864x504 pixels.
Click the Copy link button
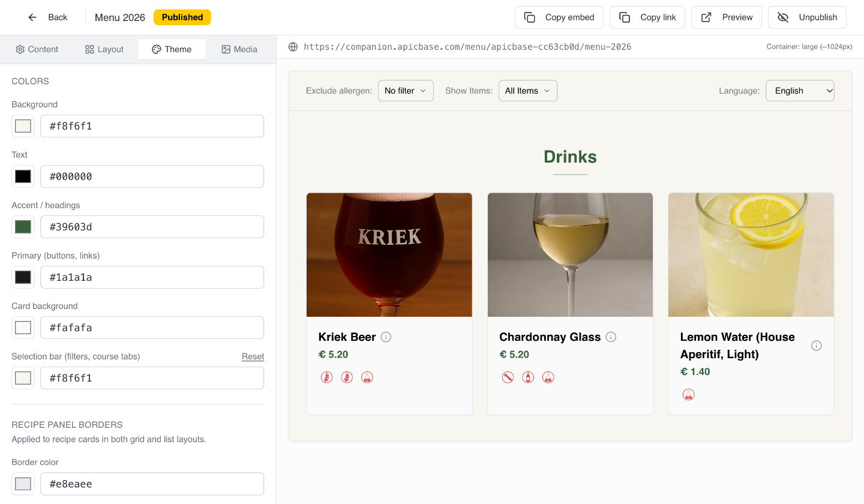[647, 17]
